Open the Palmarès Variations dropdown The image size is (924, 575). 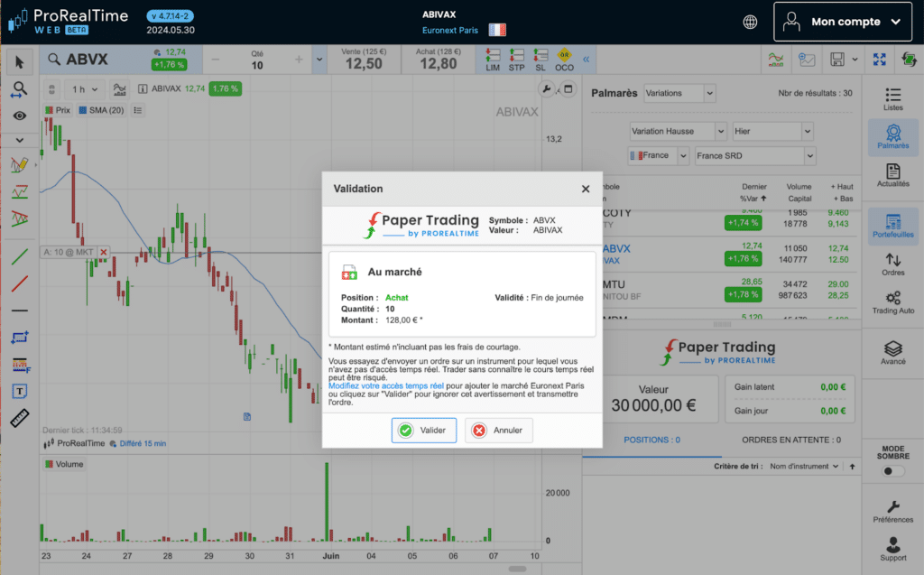[679, 93]
